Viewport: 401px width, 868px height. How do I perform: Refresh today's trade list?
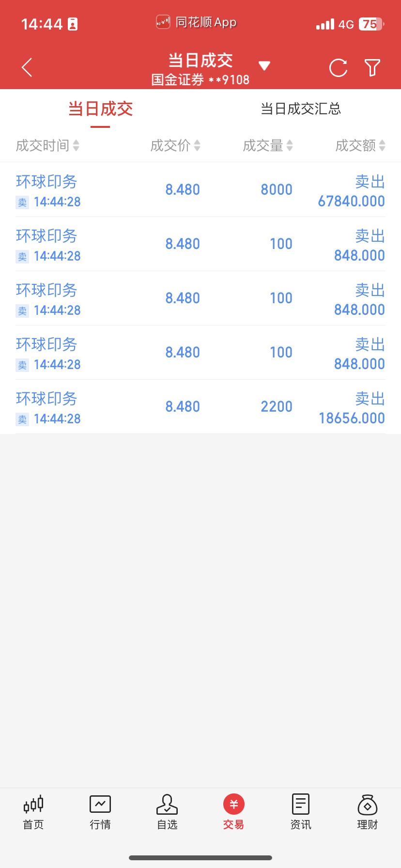(x=338, y=68)
